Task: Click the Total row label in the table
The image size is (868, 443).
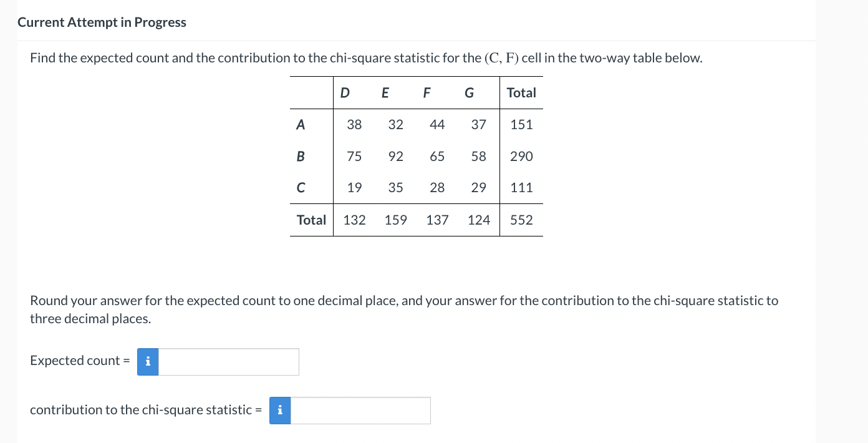Action: (x=311, y=220)
